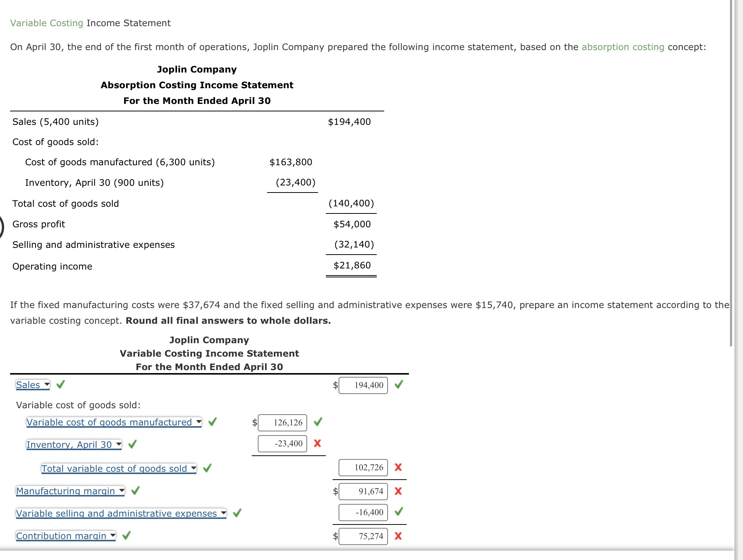Open the Contribution margin dropdown
This screenshot has width=743, height=560.
(x=66, y=536)
